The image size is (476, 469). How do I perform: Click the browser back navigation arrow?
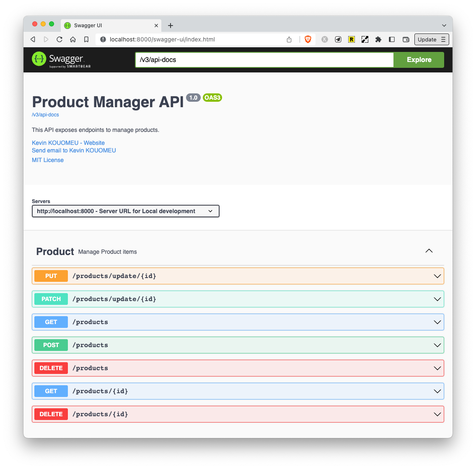point(33,39)
